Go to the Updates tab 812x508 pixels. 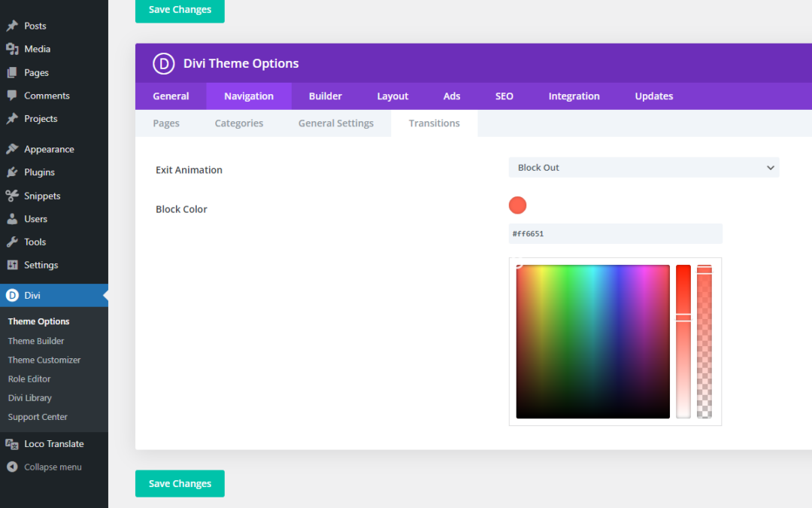pyautogui.click(x=653, y=96)
